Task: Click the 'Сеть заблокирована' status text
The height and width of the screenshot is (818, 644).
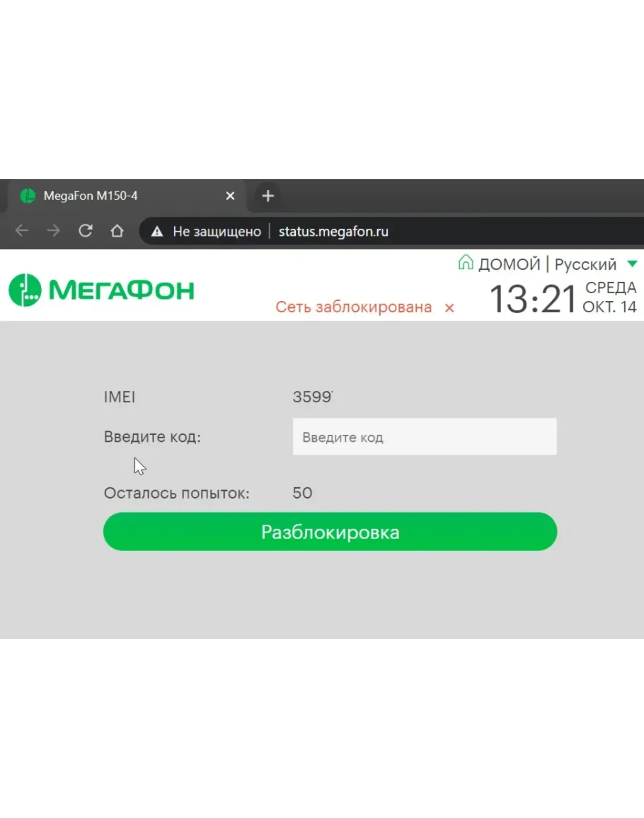Action: click(x=353, y=307)
